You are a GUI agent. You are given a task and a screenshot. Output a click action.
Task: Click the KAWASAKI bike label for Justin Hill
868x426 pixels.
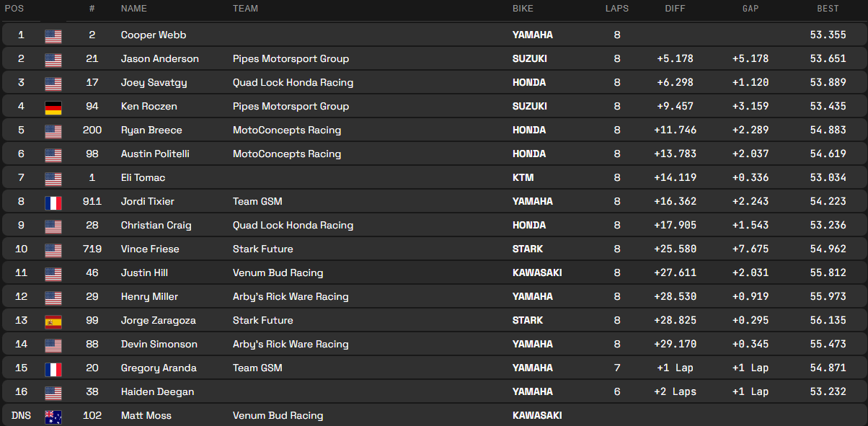(x=537, y=272)
